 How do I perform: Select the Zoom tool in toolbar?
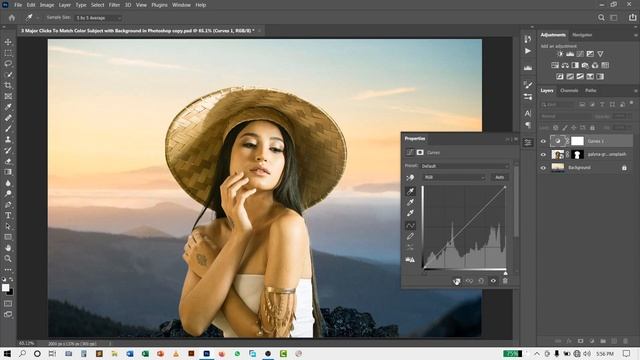point(8,258)
